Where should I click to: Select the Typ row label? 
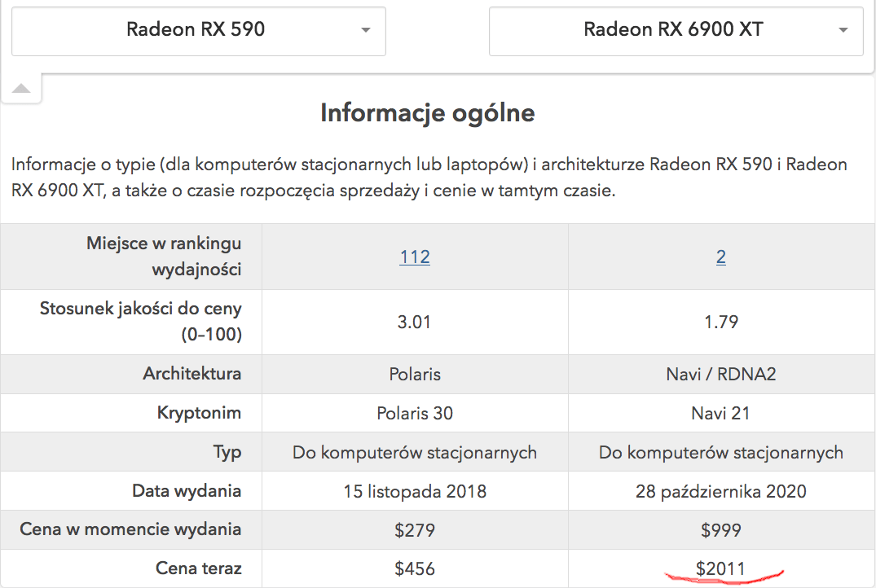click(227, 452)
